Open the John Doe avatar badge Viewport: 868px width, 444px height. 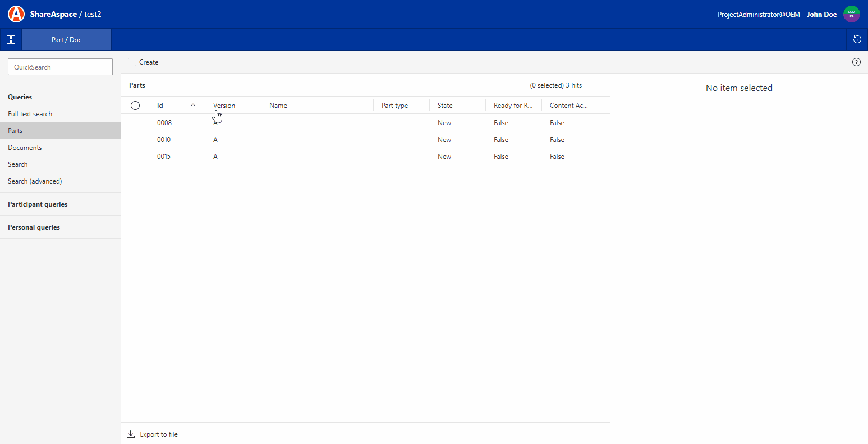[852, 13]
